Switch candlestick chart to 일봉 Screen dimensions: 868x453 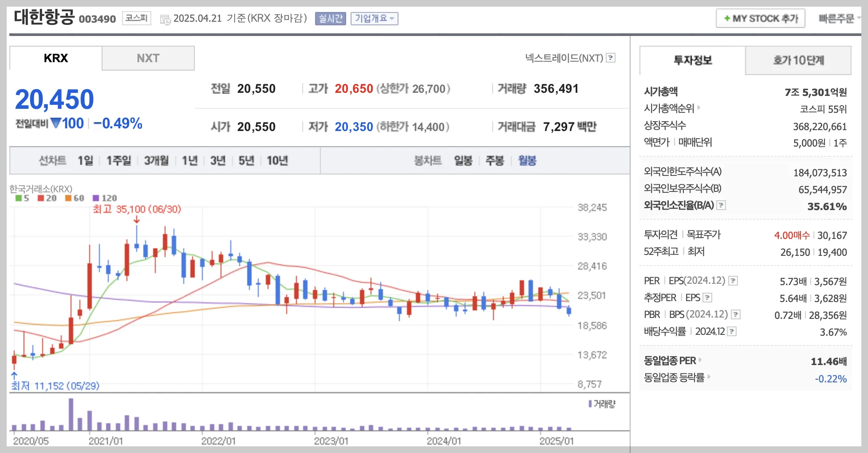463,160
